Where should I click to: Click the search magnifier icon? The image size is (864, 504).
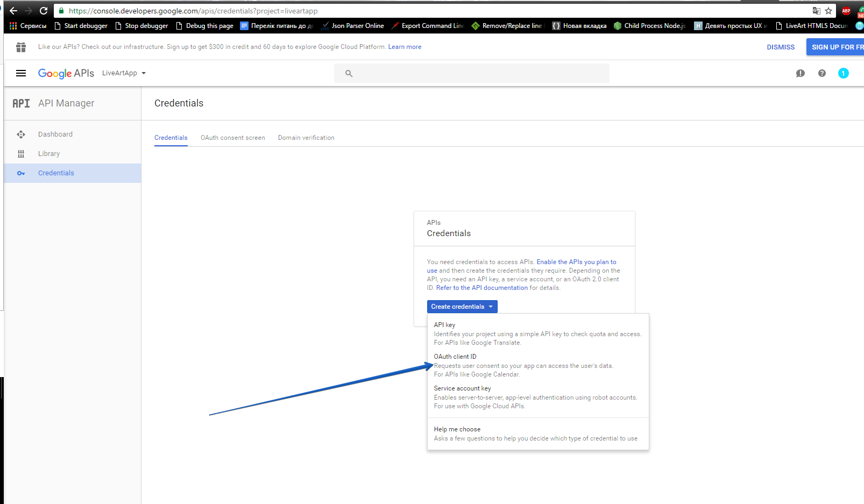[349, 73]
